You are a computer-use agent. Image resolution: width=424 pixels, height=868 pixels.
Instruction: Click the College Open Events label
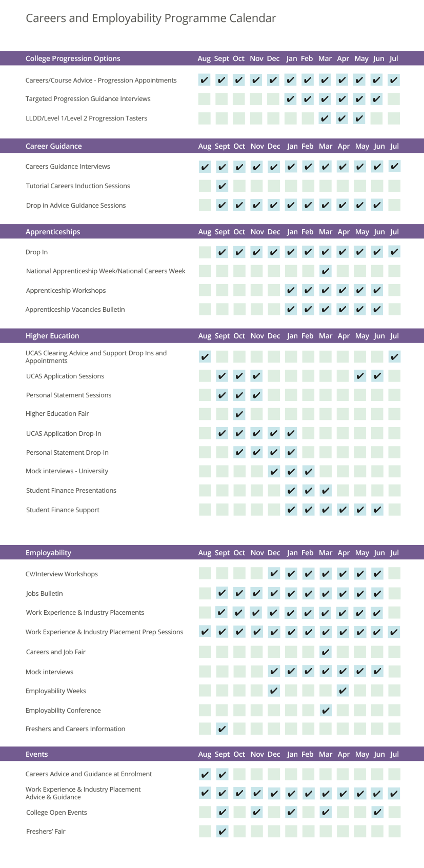(56, 813)
